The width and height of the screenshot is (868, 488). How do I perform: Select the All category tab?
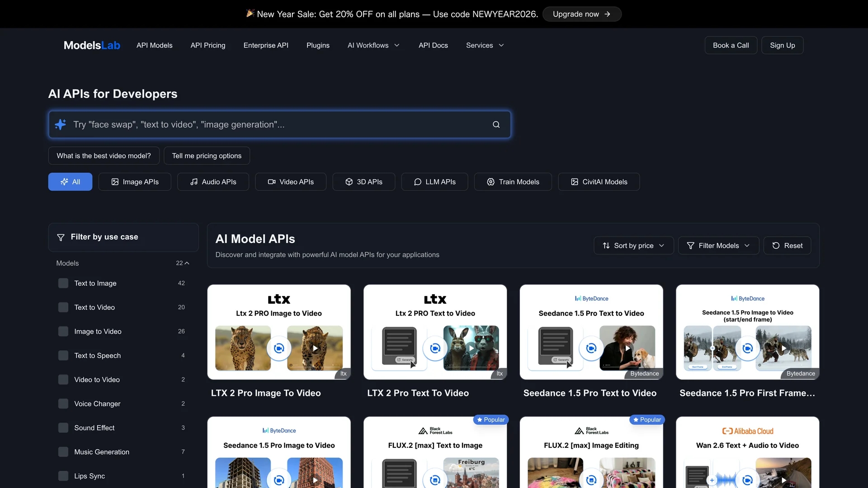coord(70,182)
